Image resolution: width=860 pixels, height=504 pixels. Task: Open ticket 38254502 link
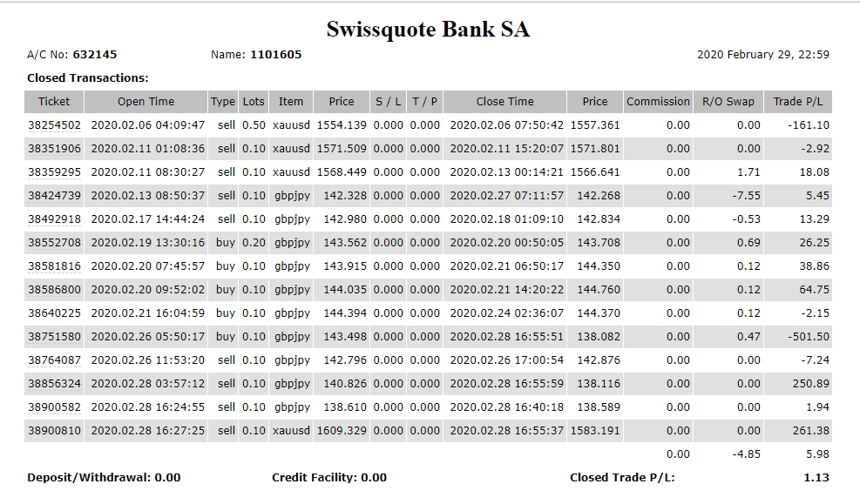(54, 124)
